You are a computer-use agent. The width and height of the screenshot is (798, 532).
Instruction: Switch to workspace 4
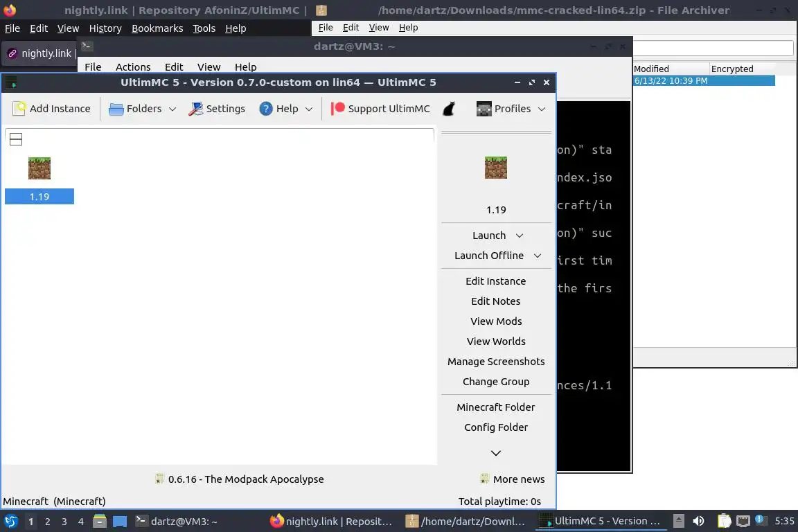click(80, 522)
